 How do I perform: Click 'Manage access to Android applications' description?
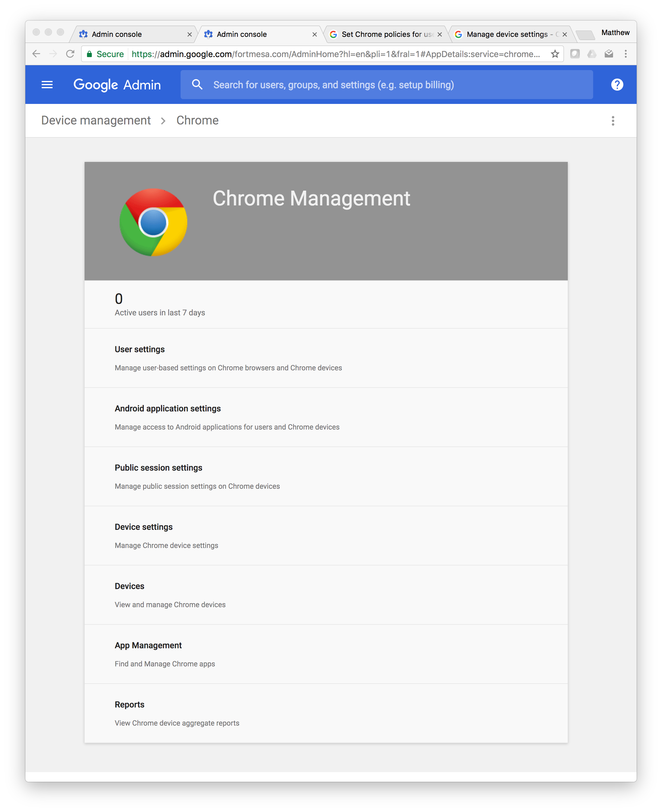coord(227,427)
